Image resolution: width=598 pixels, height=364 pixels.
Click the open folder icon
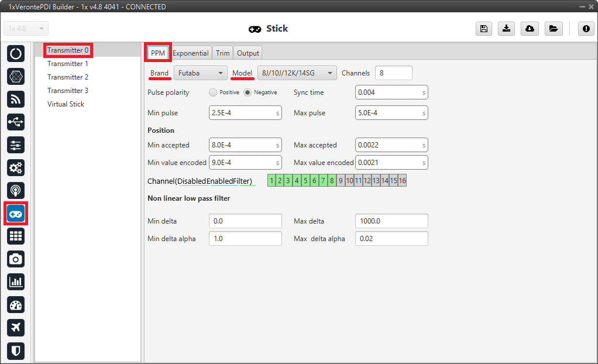coord(553,29)
